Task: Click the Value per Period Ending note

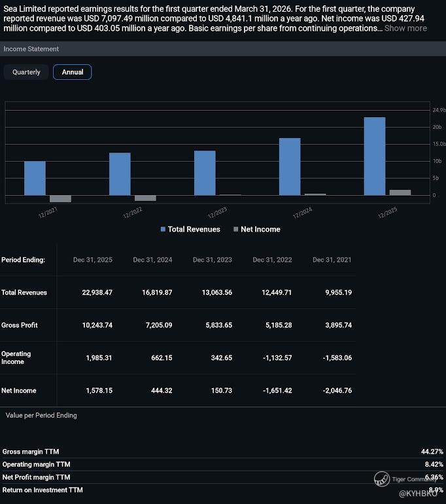Action: tap(41, 415)
